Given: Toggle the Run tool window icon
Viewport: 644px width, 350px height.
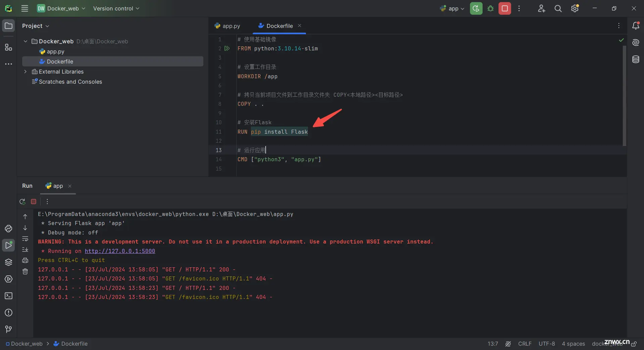Looking at the screenshot, I should click(x=8, y=245).
